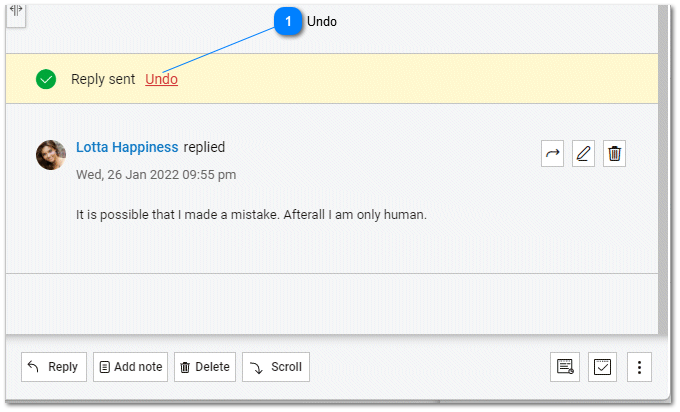Click the calendar checkmark icon
This screenshot has height=412, width=680.
click(x=602, y=367)
